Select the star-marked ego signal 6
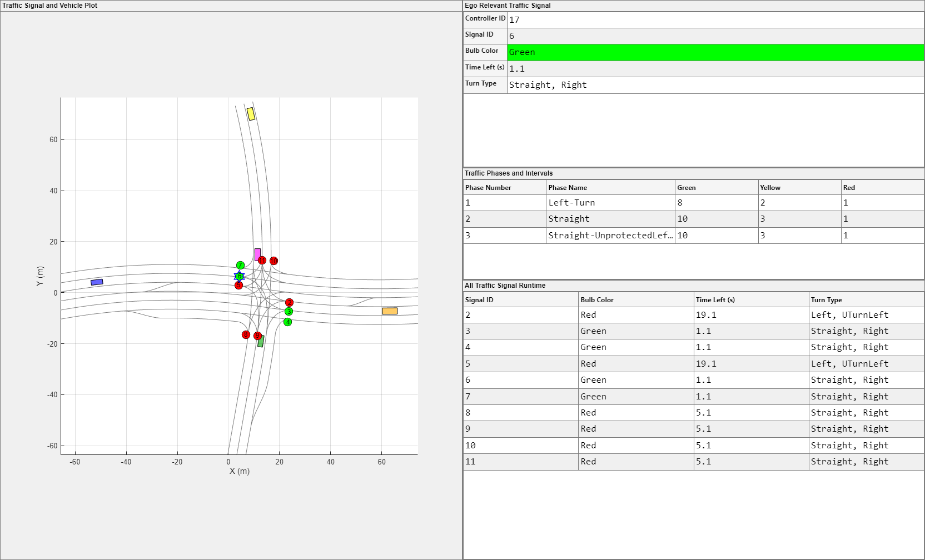This screenshot has height=560, width=925. coord(239,276)
